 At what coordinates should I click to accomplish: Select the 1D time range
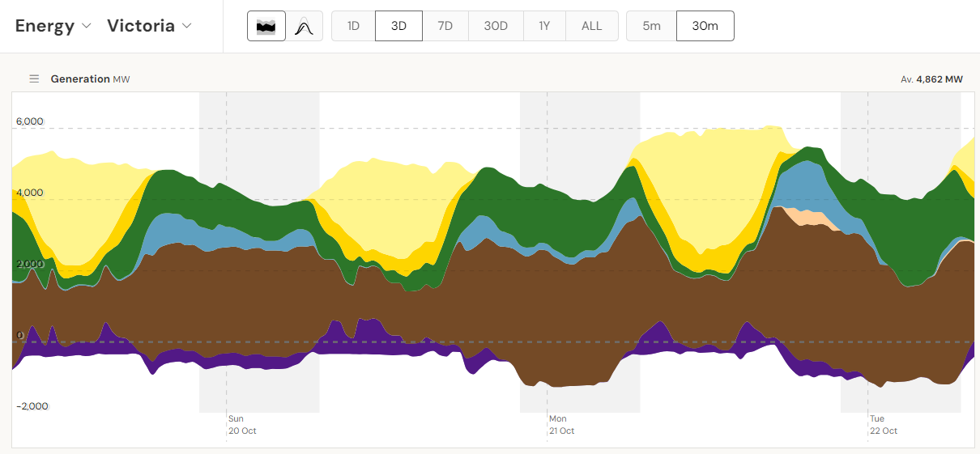coord(353,26)
